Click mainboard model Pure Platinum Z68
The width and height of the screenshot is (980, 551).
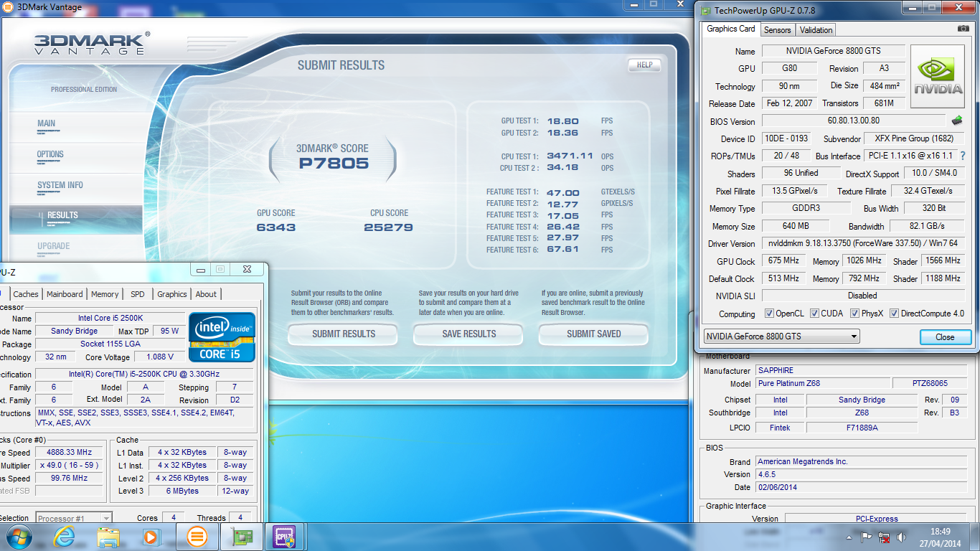pyautogui.click(x=822, y=384)
